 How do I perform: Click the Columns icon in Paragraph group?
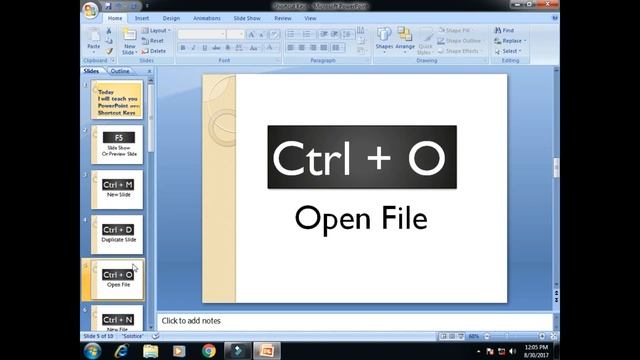(x=337, y=48)
